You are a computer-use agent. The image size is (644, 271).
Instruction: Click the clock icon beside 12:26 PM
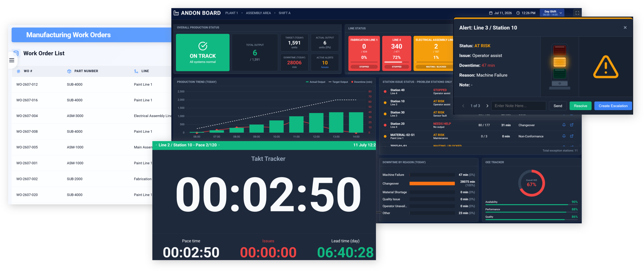click(518, 13)
